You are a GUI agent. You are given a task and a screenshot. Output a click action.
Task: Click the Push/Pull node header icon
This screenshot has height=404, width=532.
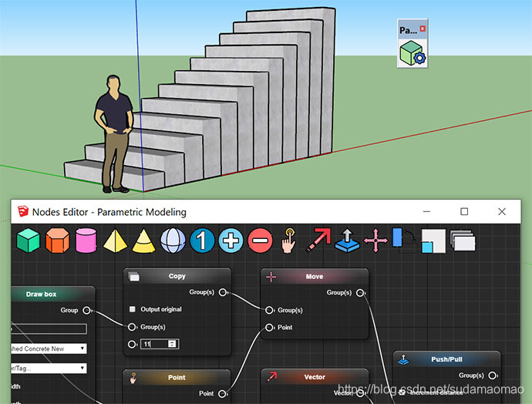403,359
